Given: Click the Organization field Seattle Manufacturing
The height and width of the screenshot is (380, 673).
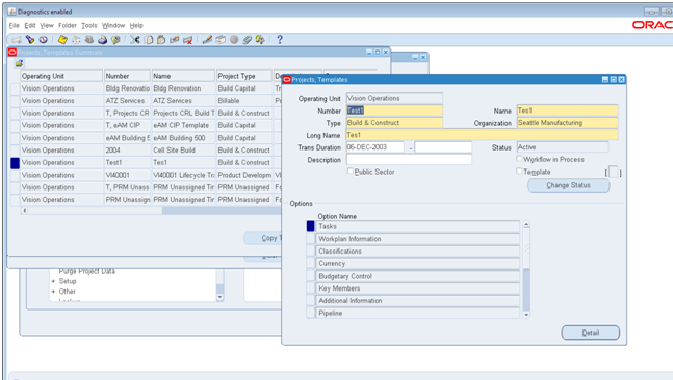Looking at the screenshot, I should click(x=567, y=123).
